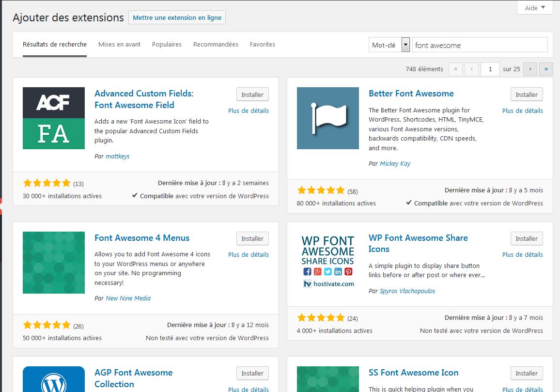Install the Better Font Awesome plugin
This screenshot has height=392, width=560.
(527, 95)
